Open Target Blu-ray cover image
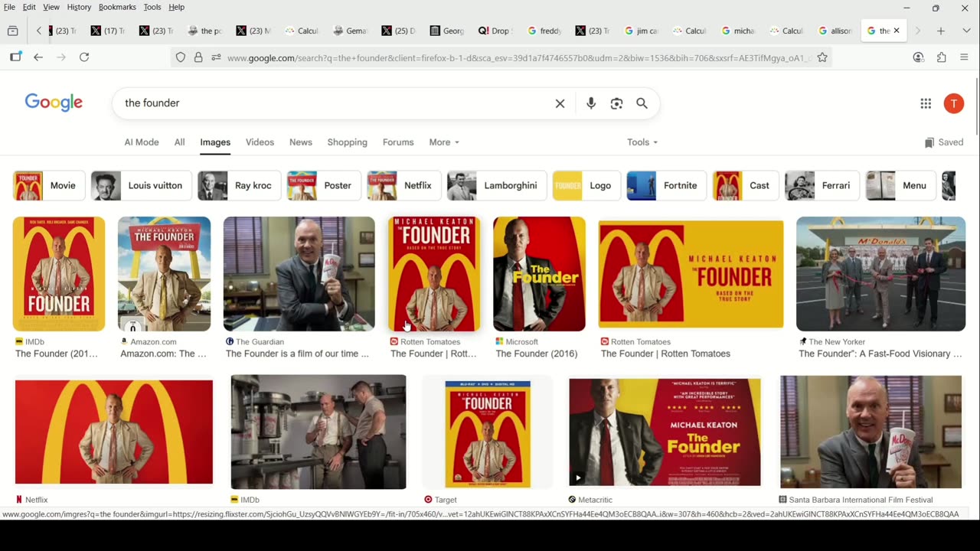The width and height of the screenshot is (980, 551). click(488, 432)
